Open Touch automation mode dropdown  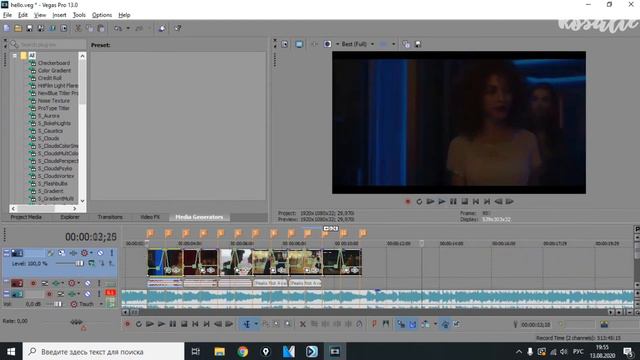101,304
